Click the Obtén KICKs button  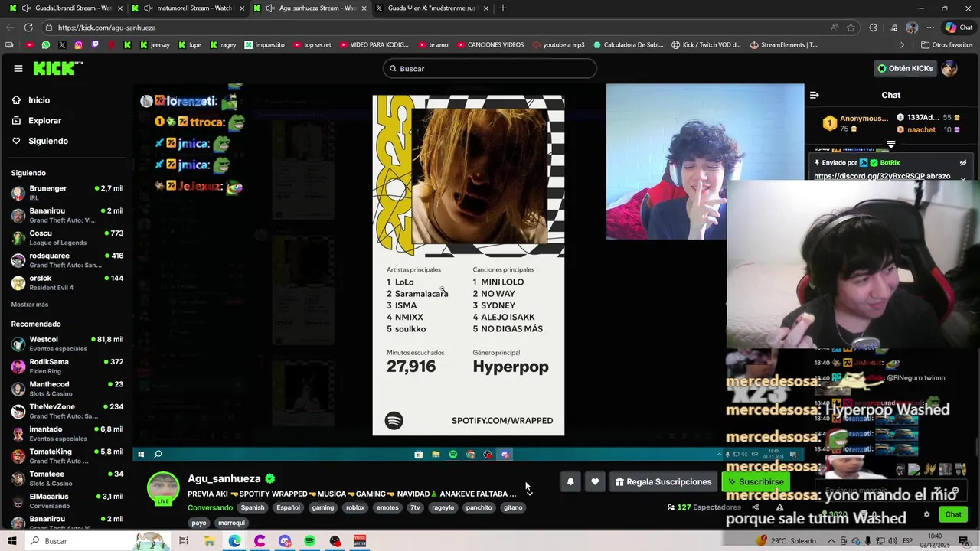(x=905, y=68)
